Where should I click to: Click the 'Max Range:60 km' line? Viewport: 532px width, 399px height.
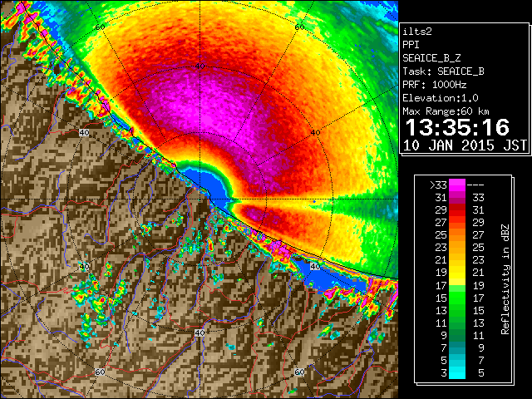pyautogui.click(x=446, y=111)
